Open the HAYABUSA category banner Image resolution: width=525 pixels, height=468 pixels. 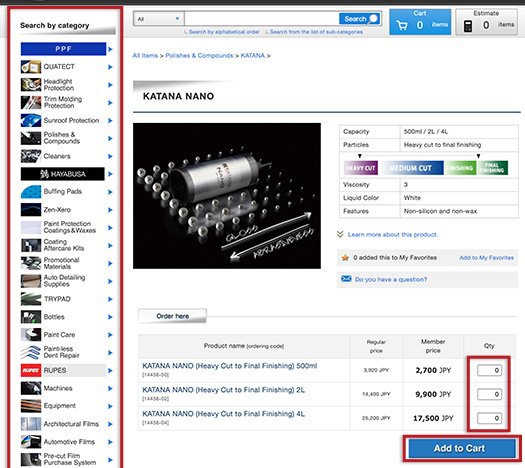(x=63, y=174)
